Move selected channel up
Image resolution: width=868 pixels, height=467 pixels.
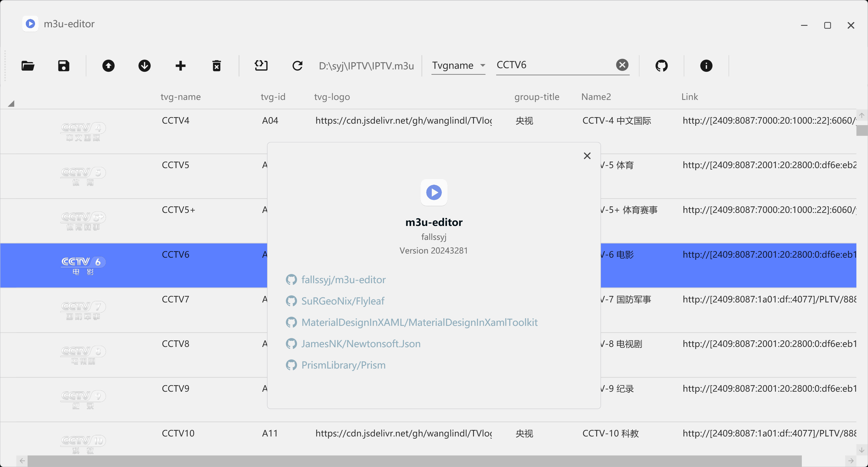(x=109, y=66)
